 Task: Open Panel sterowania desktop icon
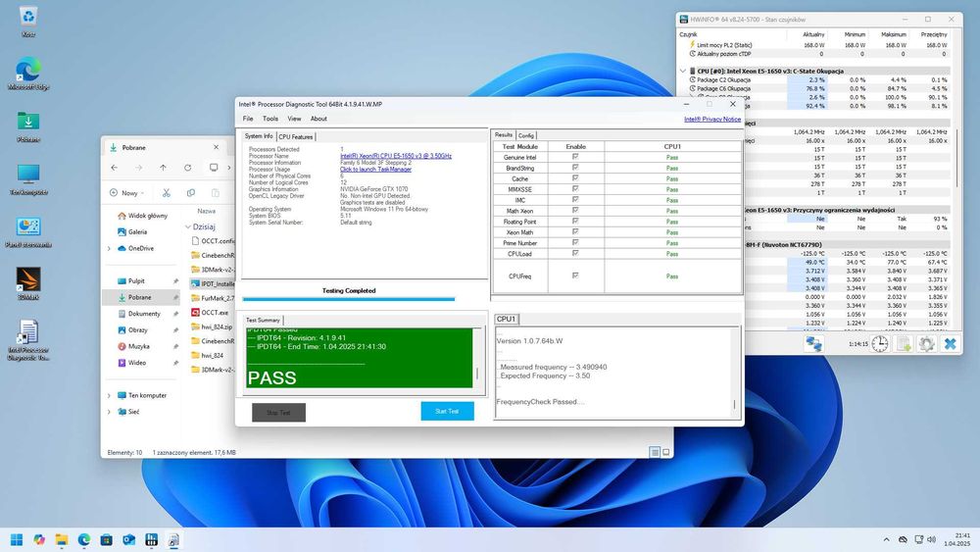tap(28, 231)
